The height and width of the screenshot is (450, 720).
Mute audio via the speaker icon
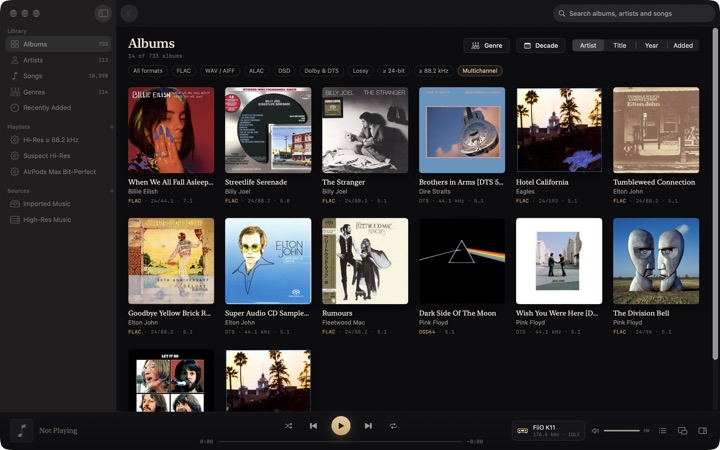595,431
